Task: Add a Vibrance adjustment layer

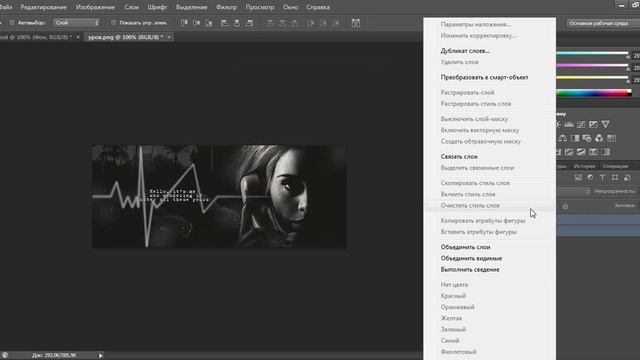Action: 605,124
